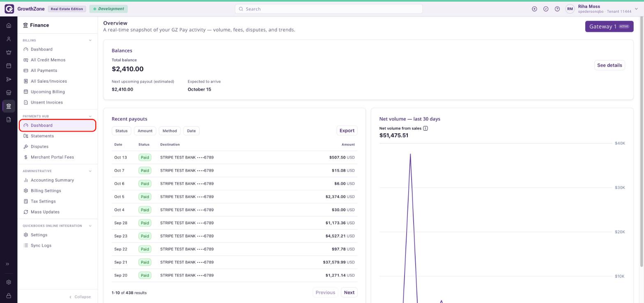Collapse the Finance sidebar

click(80, 297)
